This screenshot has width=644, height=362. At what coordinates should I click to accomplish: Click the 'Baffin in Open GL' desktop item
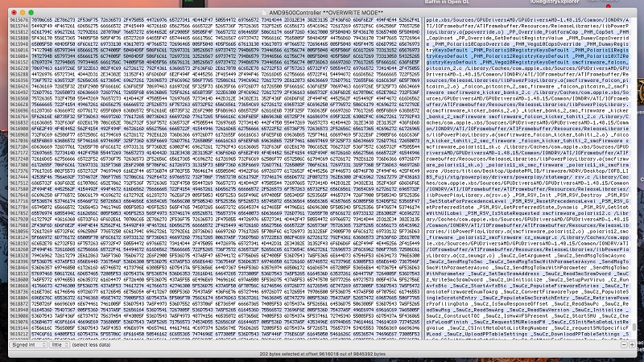tap(447, 2)
